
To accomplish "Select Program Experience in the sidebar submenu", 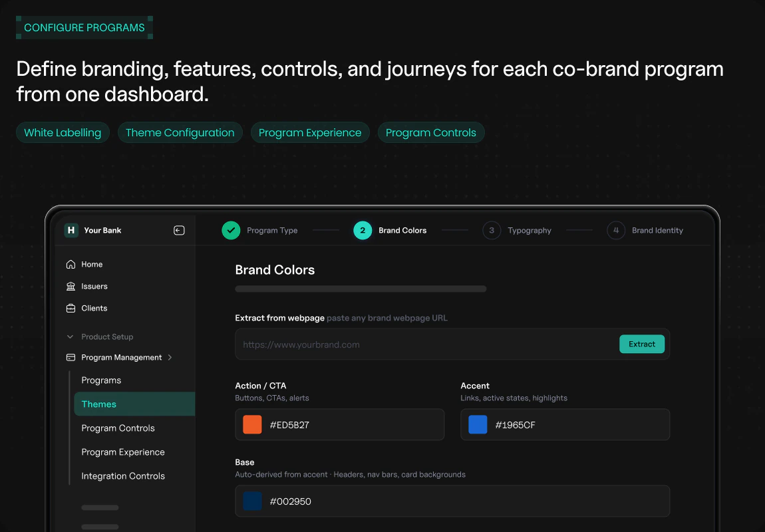I will coord(123,452).
